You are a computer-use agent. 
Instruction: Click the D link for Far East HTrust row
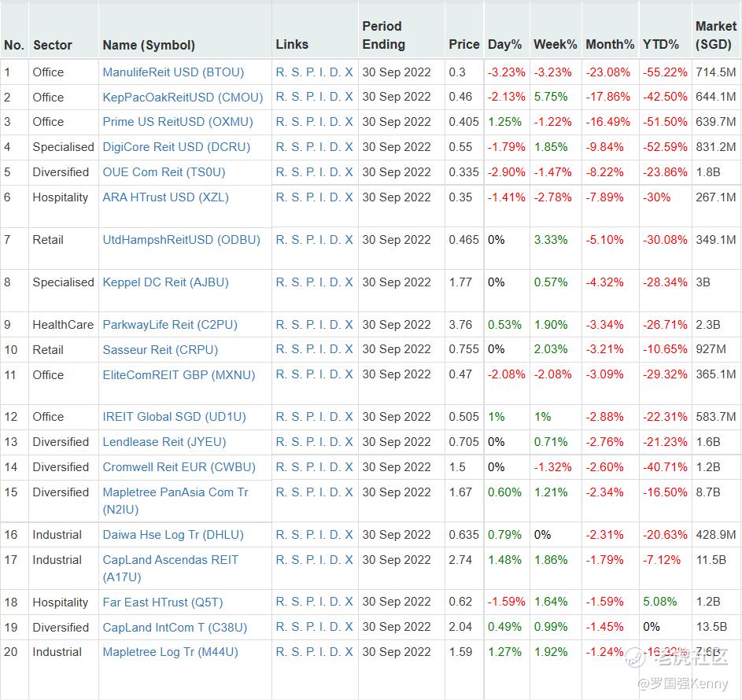point(334,602)
